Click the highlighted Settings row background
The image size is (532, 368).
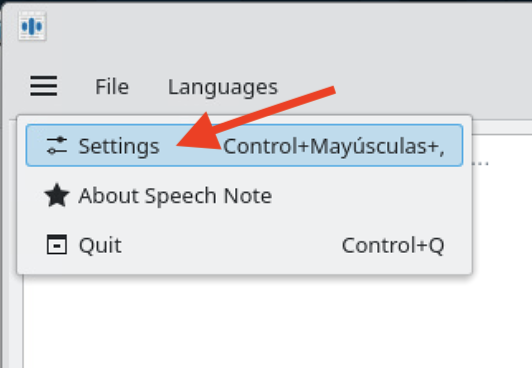pyautogui.click(x=244, y=145)
